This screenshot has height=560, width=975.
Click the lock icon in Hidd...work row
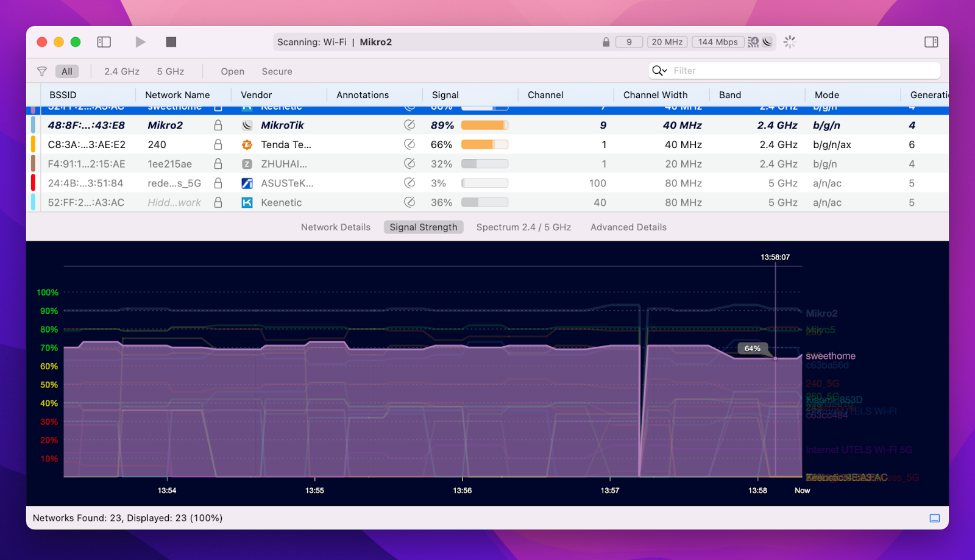pyautogui.click(x=218, y=202)
